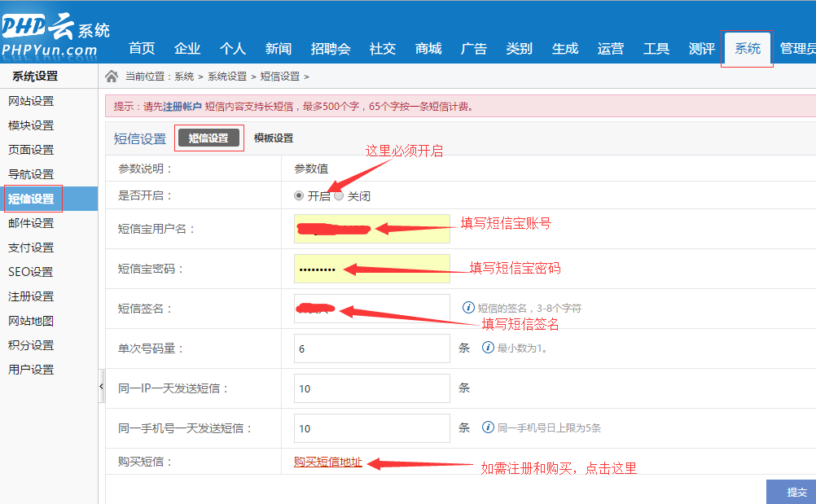Click the info icon beside 最小数为1 hint

pyautogui.click(x=488, y=348)
